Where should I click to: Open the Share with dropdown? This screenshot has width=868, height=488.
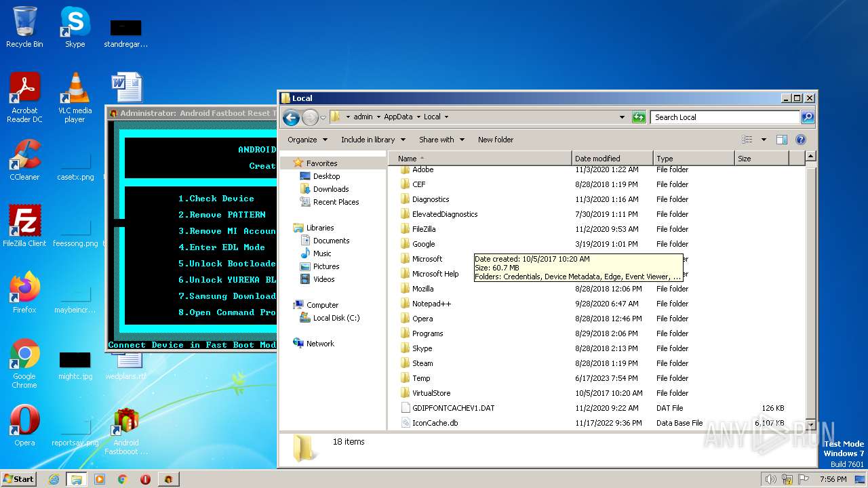coord(441,140)
